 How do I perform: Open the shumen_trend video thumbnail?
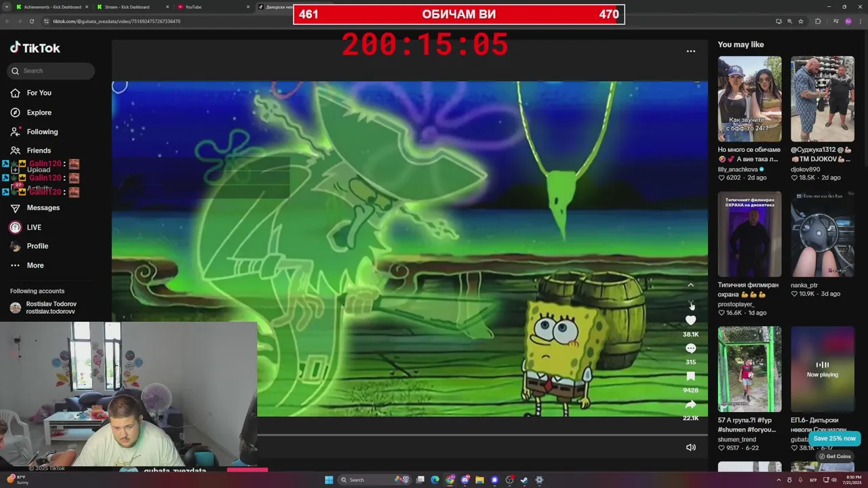click(749, 369)
